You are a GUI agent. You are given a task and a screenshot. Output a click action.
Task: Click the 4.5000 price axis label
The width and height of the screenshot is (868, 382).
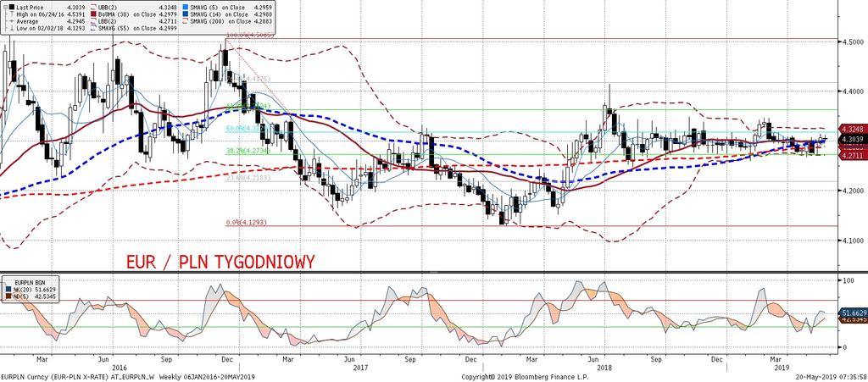click(x=853, y=42)
